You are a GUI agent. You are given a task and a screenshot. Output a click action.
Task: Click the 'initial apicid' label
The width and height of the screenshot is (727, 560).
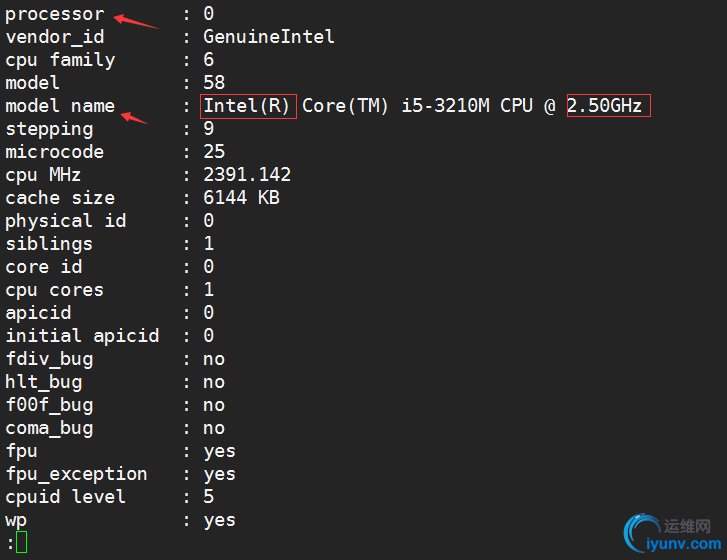pos(83,336)
